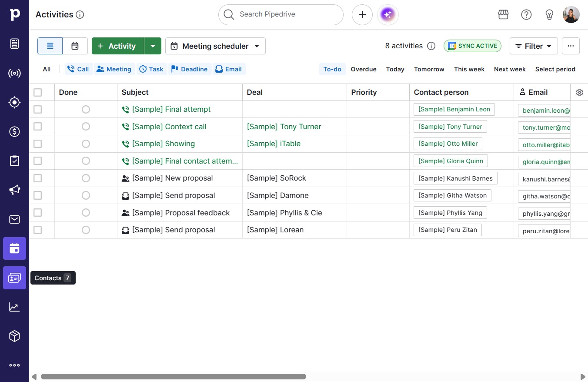Open the radio-wave pulse sidebar icon
The image size is (588, 382).
[14, 73]
